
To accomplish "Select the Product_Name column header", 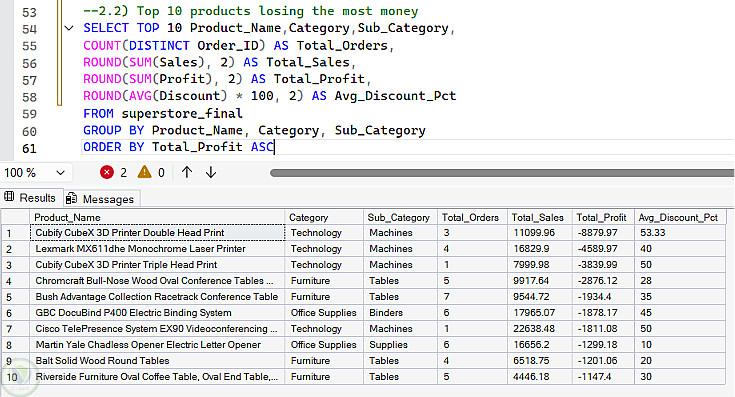I will pos(158,217).
